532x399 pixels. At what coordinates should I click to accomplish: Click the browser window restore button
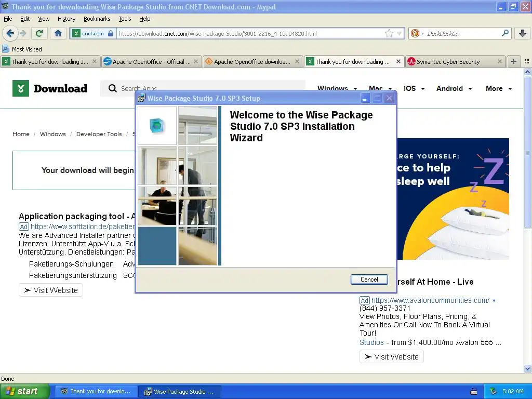pos(513,6)
